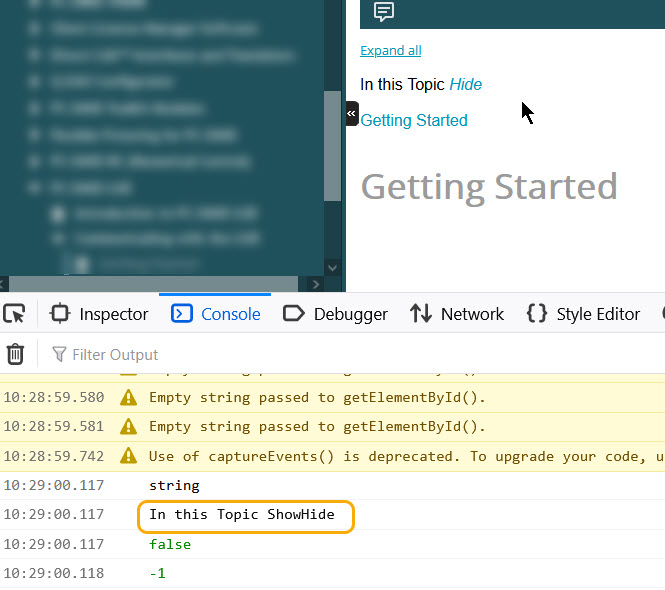665x590 pixels.
Task: Click the funnel filter icon
Action: coord(59,354)
